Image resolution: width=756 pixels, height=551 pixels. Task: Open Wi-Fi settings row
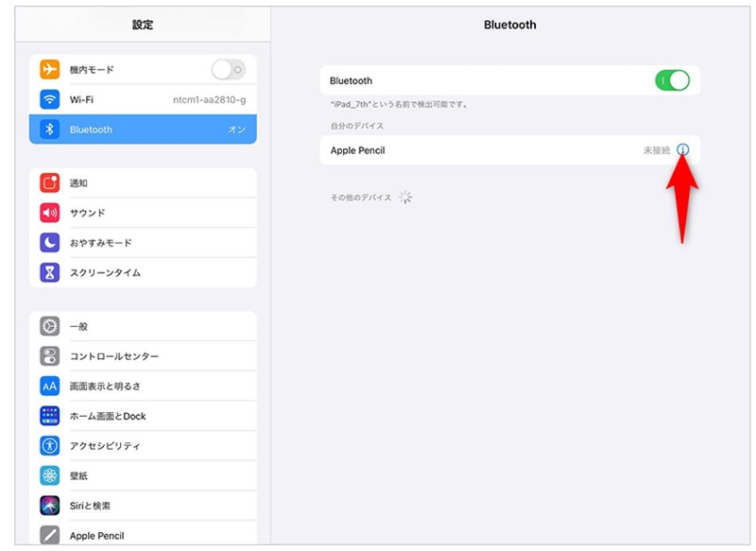click(143, 99)
